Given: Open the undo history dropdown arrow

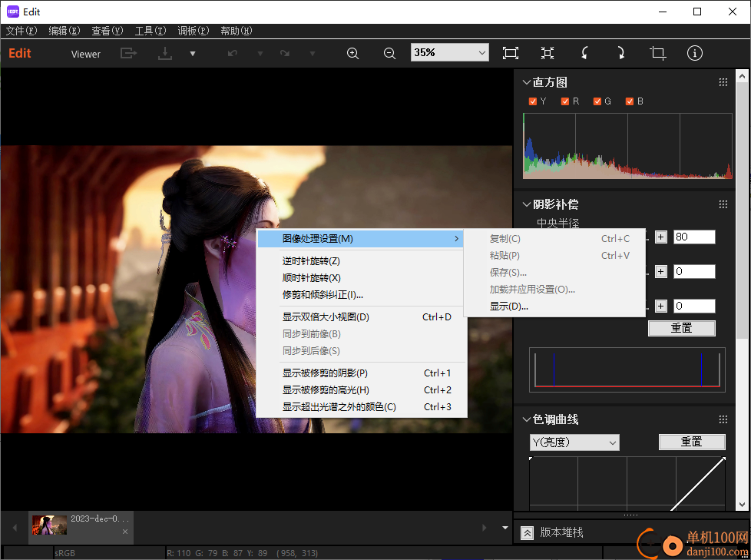Looking at the screenshot, I should pos(260,54).
